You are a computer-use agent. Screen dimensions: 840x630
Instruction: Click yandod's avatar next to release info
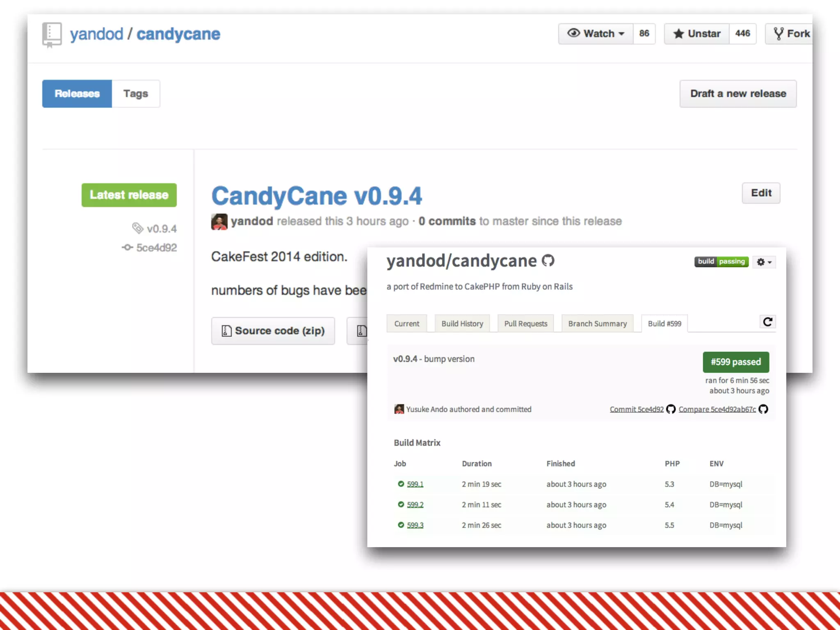[219, 221]
